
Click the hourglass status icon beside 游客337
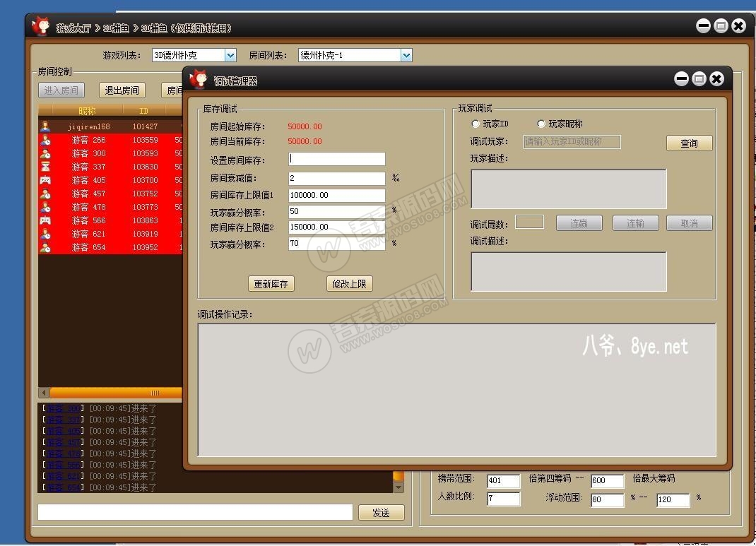tap(44, 166)
